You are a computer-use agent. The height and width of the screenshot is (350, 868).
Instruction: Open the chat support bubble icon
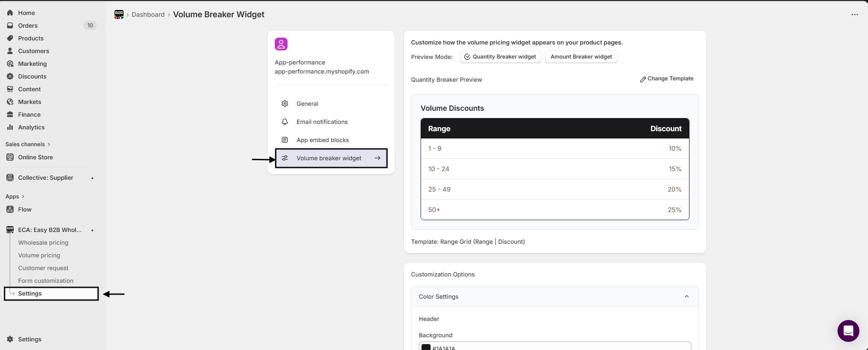[x=848, y=330]
